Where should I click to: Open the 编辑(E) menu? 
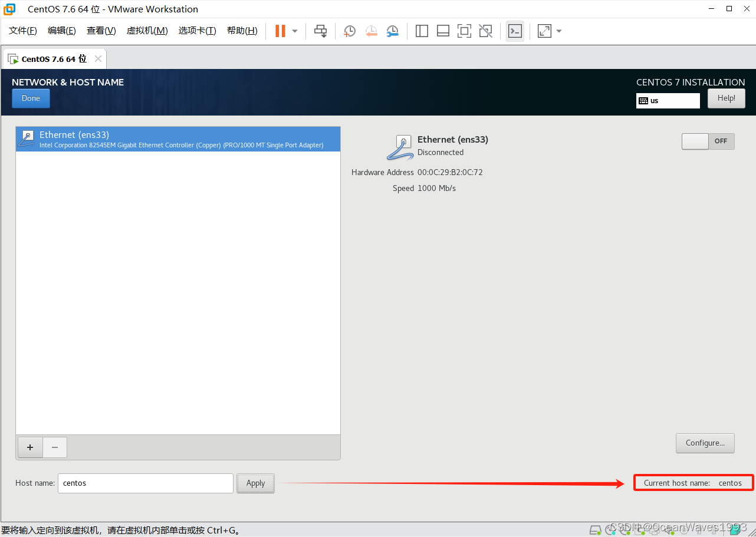pyautogui.click(x=62, y=31)
